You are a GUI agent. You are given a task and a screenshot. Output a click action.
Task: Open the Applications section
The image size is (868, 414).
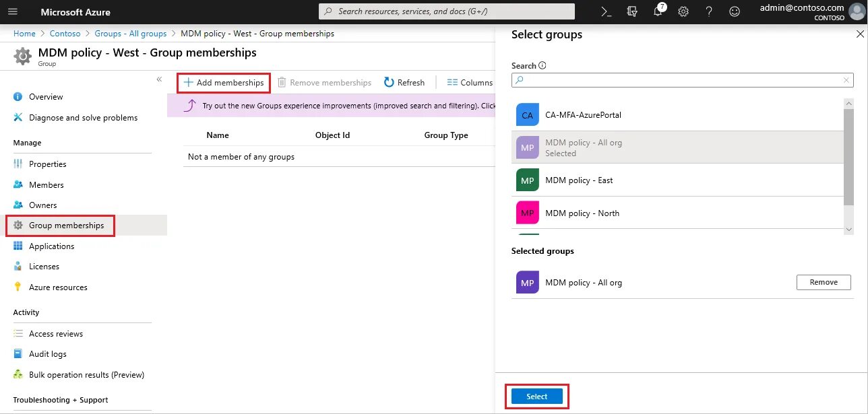(52, 246)
